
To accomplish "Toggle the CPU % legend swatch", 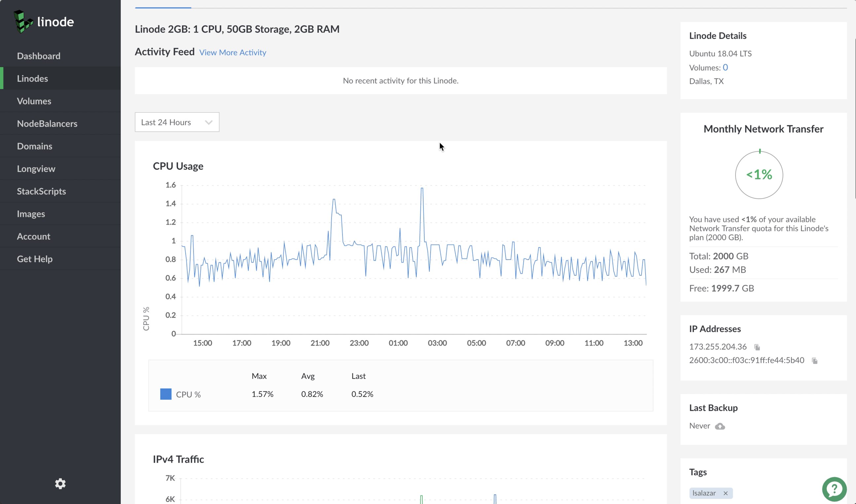I will pos(165,394).
